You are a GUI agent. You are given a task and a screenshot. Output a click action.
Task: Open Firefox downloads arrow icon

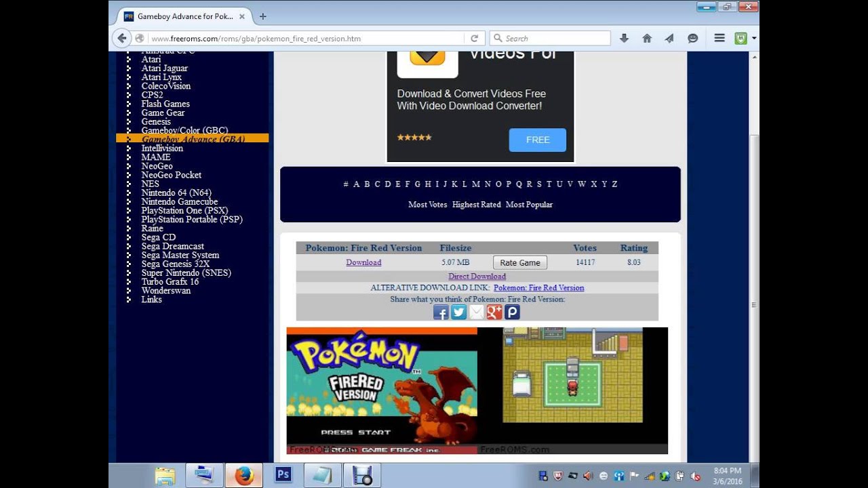coord(625,39)
